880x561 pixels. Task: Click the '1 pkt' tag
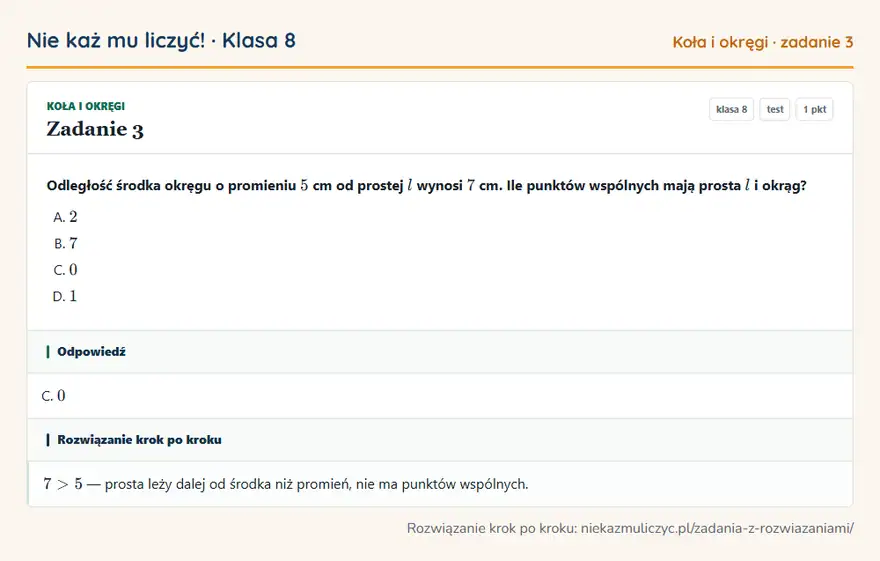click(x=814, y=109)
